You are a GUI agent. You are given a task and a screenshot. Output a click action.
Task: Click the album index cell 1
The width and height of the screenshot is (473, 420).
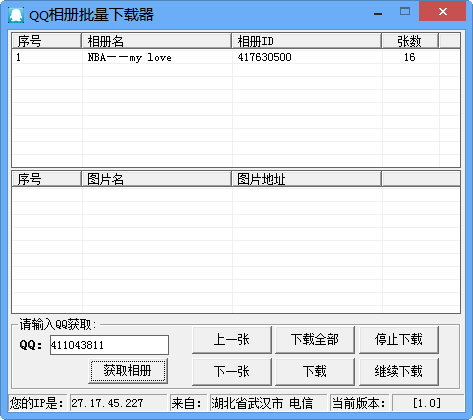coord(18,57)
